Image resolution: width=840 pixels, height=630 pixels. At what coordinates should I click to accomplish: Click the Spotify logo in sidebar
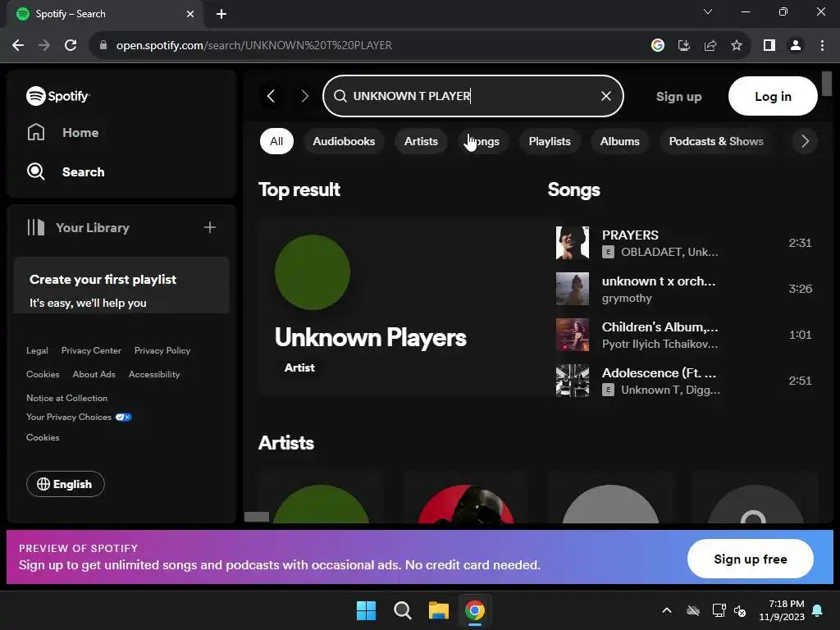coord(58,96)
